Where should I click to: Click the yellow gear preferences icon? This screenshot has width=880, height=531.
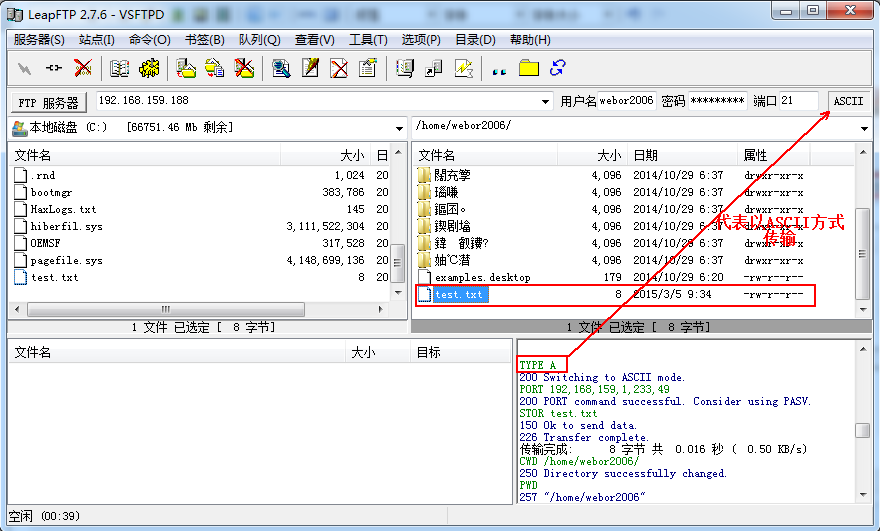click(x=149, y=68)
